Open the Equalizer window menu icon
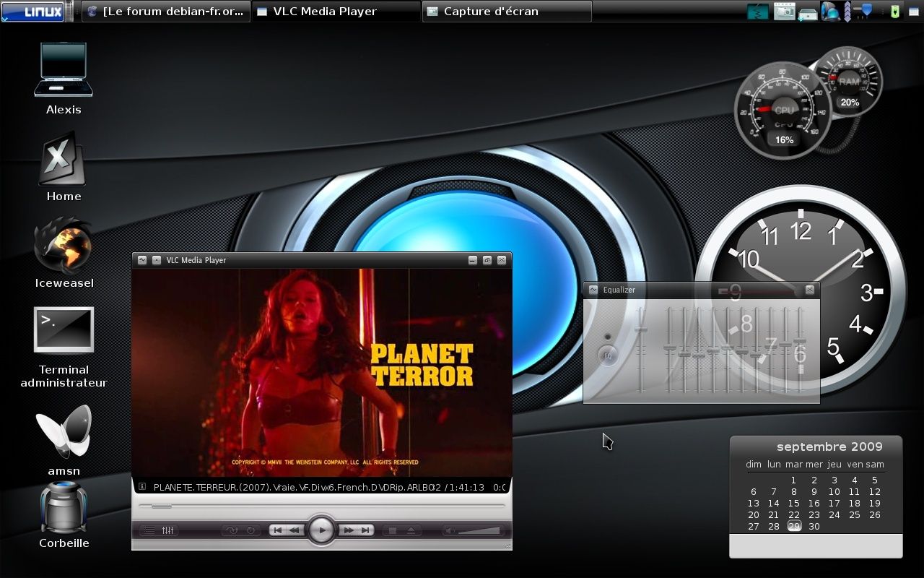 click(x=593, y=290)
